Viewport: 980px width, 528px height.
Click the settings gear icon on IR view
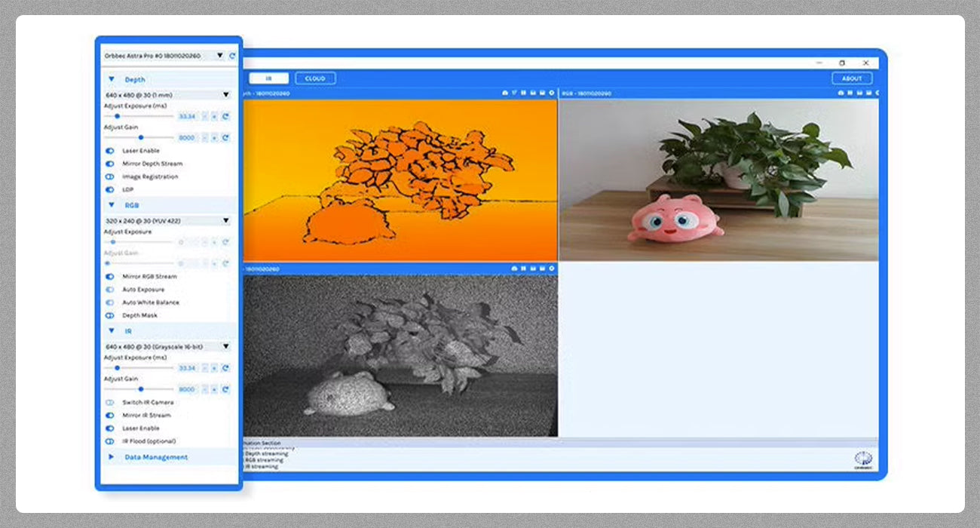(x=551, y=269)
